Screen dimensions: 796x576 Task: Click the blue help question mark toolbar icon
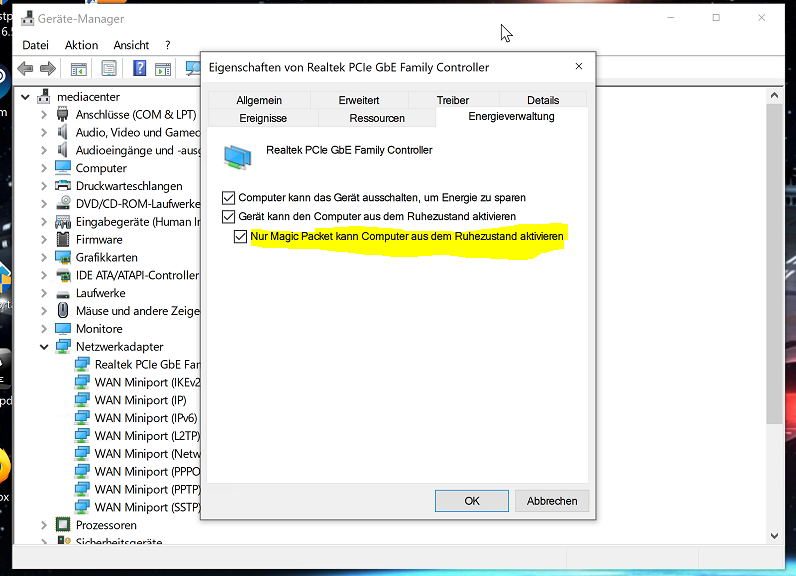coord(140,69)
